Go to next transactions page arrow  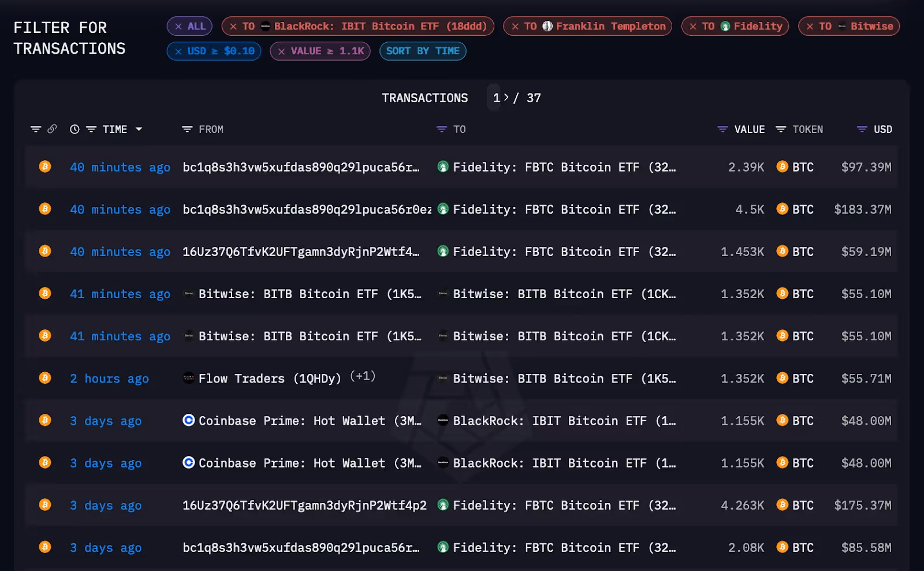(506, 98)
